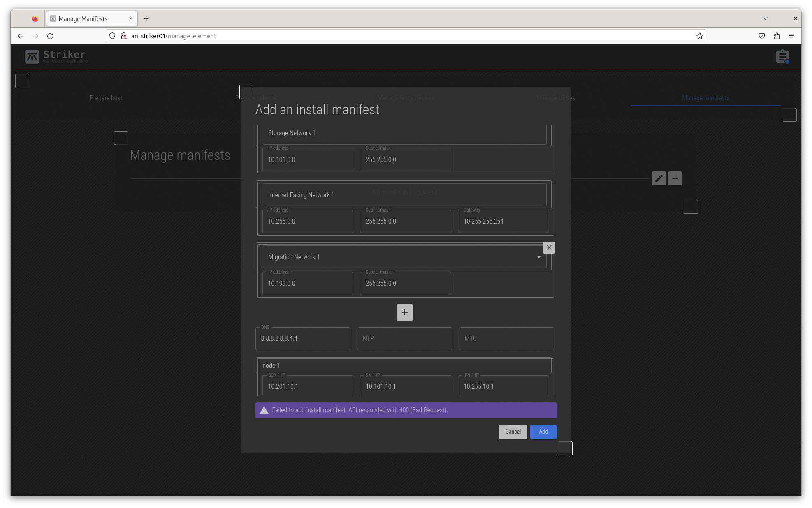Click the DNS field 8.8.8.8,8.8.4.4
This screenshot has height=508, width=812.
point(303,339)
